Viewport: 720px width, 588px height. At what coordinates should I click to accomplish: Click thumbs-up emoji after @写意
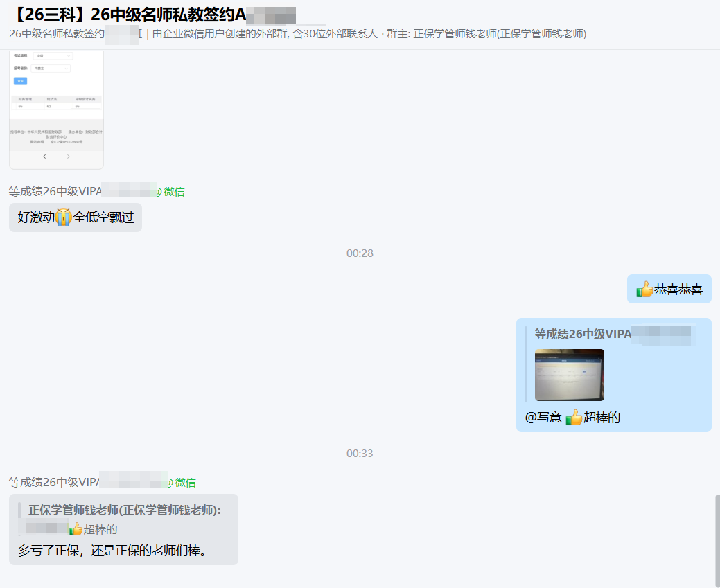[574, 417]
